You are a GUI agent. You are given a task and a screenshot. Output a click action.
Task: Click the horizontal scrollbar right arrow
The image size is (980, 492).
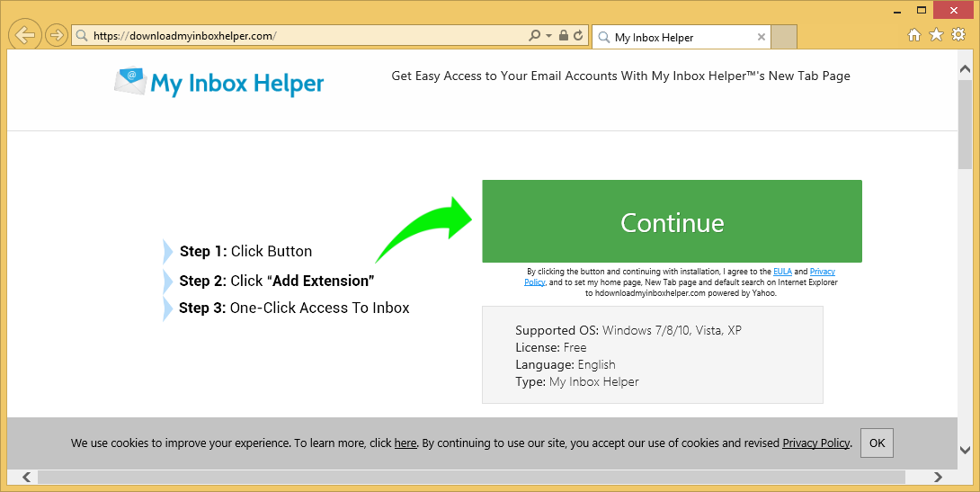(x=938, y=477)
